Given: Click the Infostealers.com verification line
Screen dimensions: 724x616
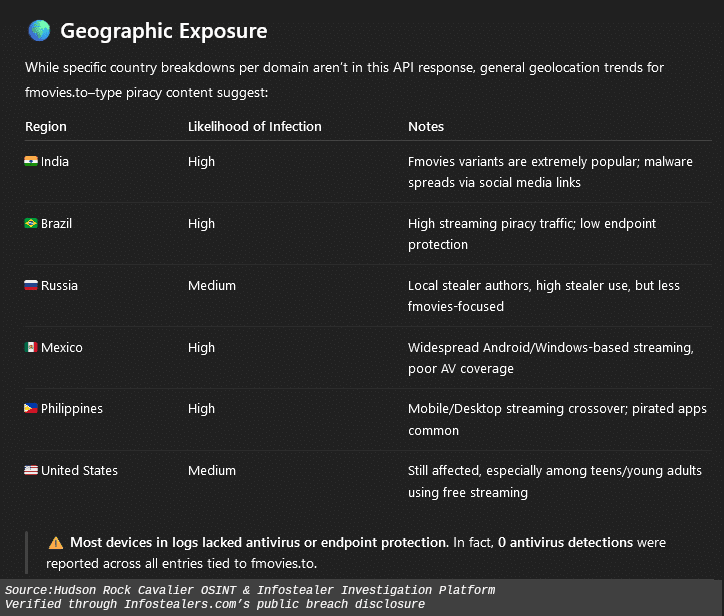Looking at the screenshot, I should (215, 604).
